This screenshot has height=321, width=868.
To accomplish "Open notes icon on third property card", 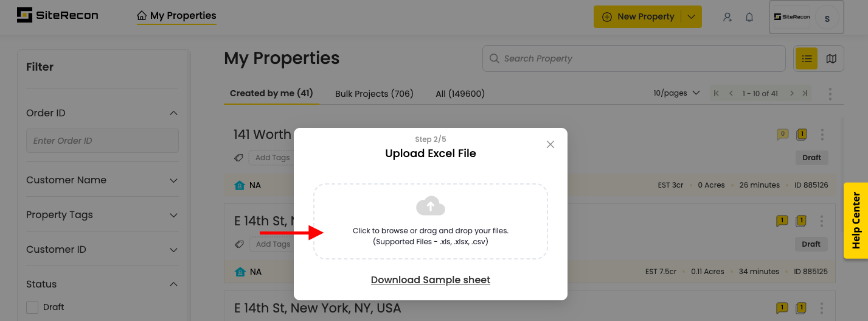I will 802,308.
